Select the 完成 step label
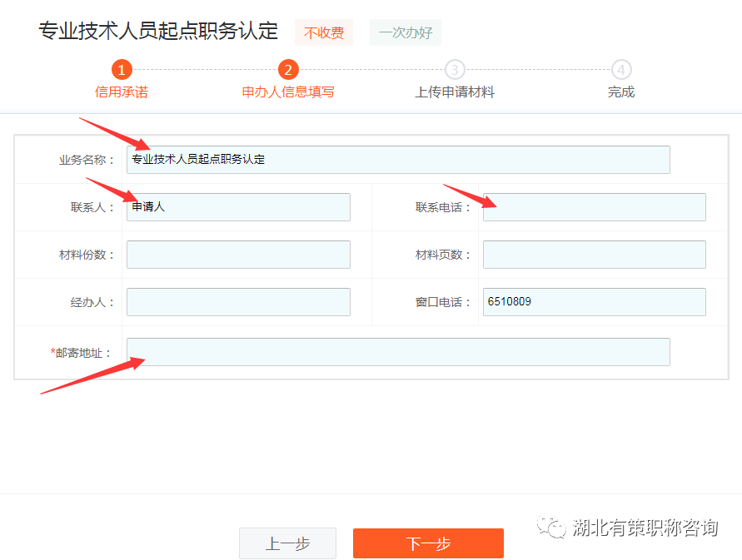Screen dimensions: 742x560 click(x=621, y=92)
